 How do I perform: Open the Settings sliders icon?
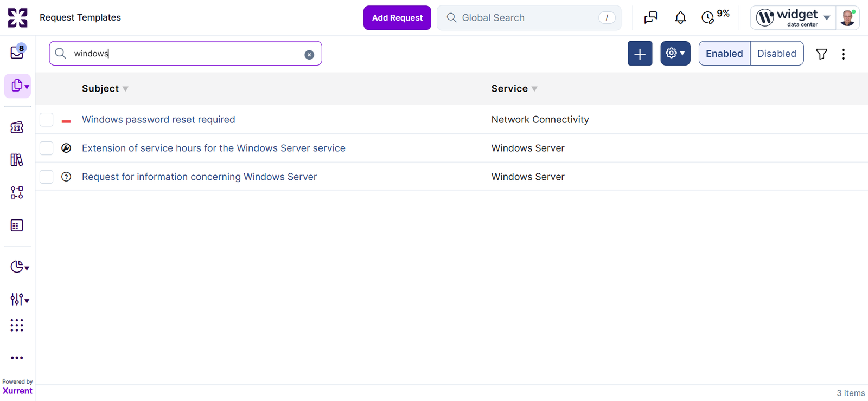point(19,299)
